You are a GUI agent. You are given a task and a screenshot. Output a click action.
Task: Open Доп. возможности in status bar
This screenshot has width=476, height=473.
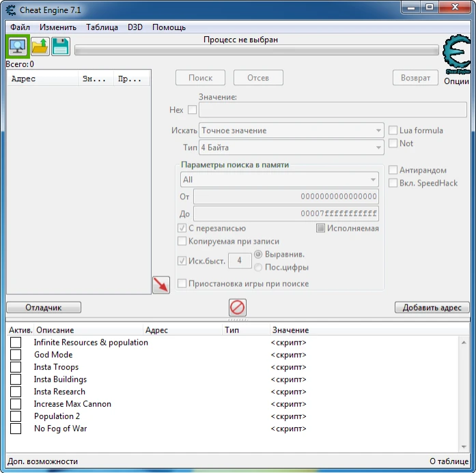click(43, 461)
